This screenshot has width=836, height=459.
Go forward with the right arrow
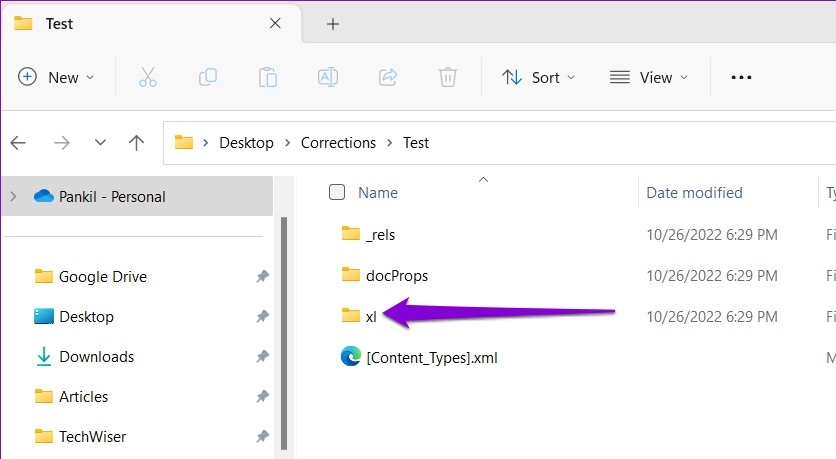point(62,143)
